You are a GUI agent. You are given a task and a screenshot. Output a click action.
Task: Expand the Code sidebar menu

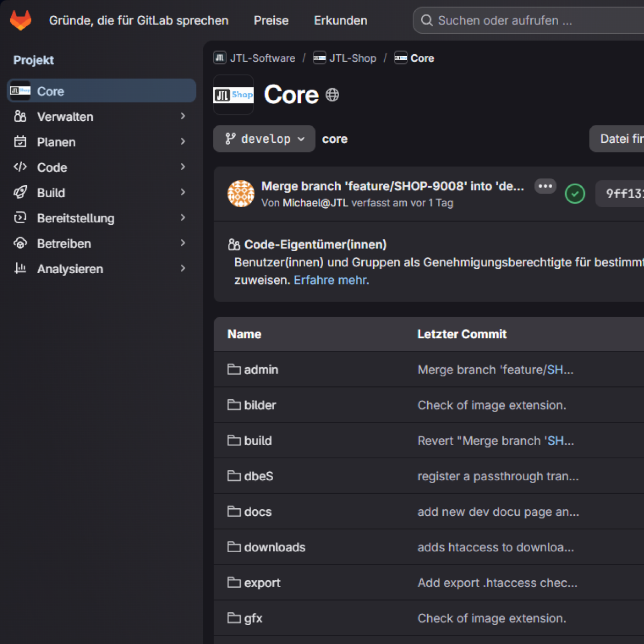[101, 167]
